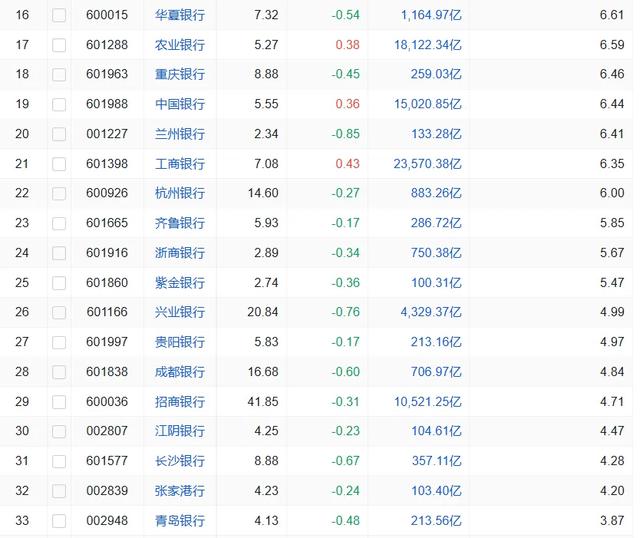This screenshot has width=640, height=538.
Task: Open the 青岛银行 stock link
Action: pos(180,521)
